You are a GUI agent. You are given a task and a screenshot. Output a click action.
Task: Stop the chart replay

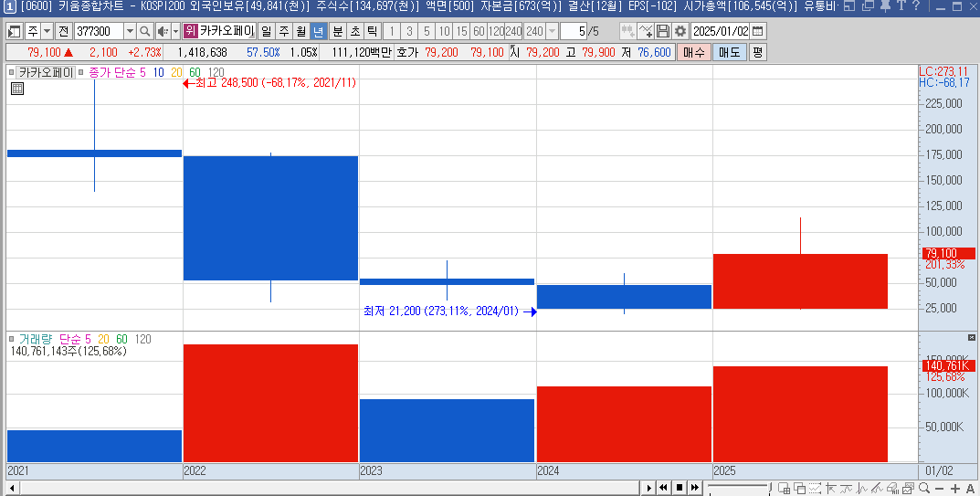[680, 488]
